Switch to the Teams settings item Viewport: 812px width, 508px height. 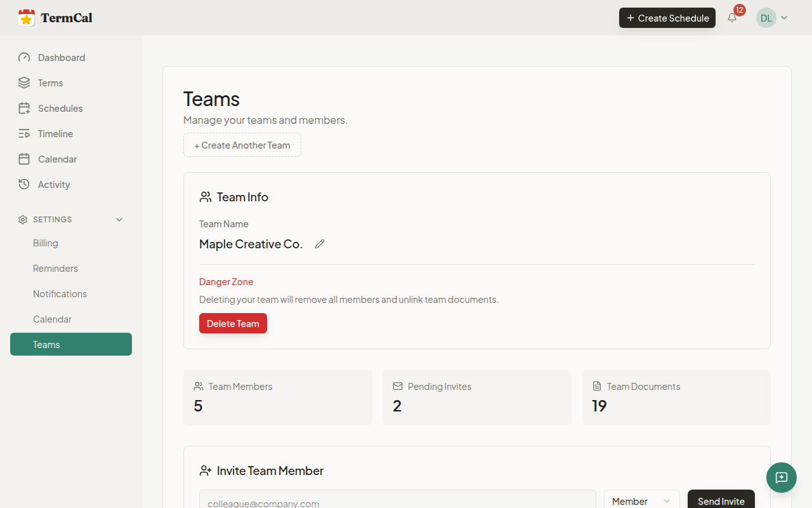(46, 344)
